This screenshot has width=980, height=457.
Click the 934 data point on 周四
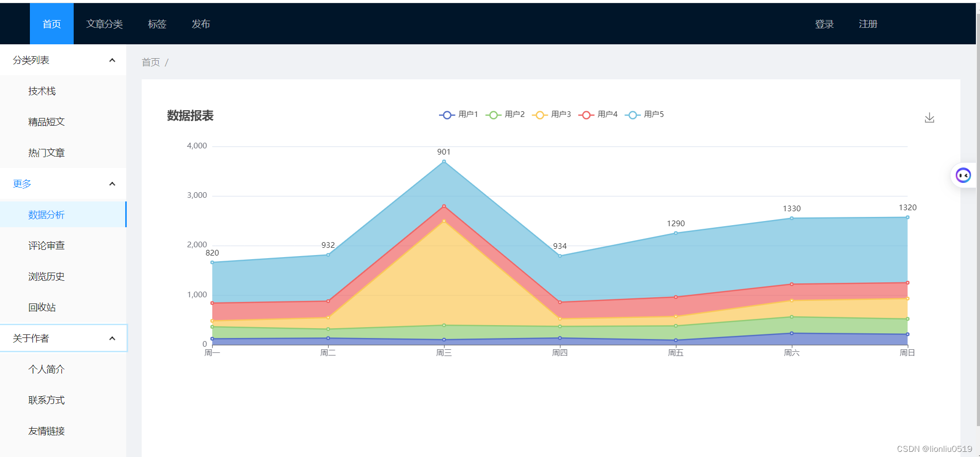[x=560, y=256]
